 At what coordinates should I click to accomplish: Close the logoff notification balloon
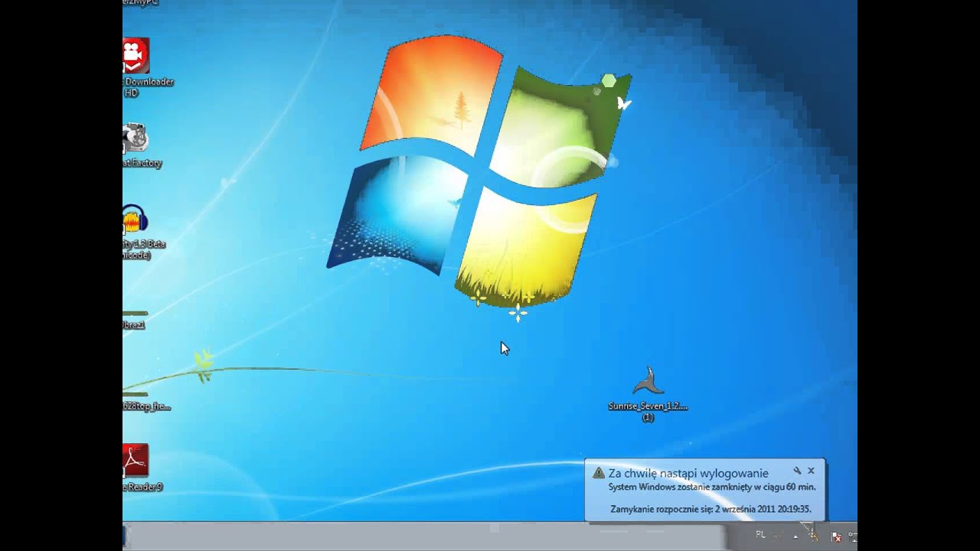click(x=811, y=471)
